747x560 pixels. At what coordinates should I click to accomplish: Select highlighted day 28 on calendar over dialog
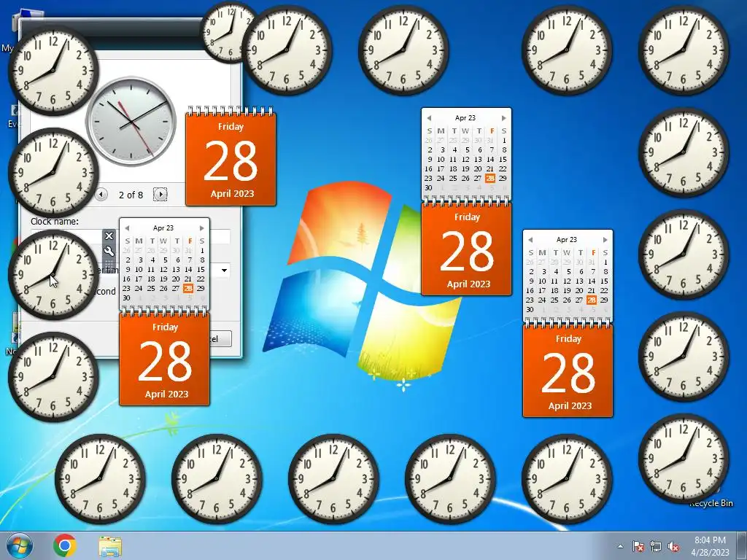coord(188,288)
